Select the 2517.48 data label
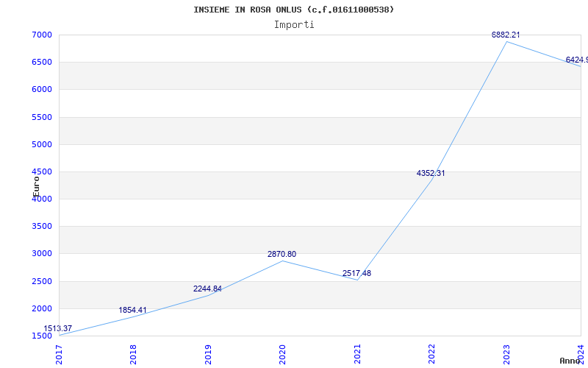 pos(356,273)
